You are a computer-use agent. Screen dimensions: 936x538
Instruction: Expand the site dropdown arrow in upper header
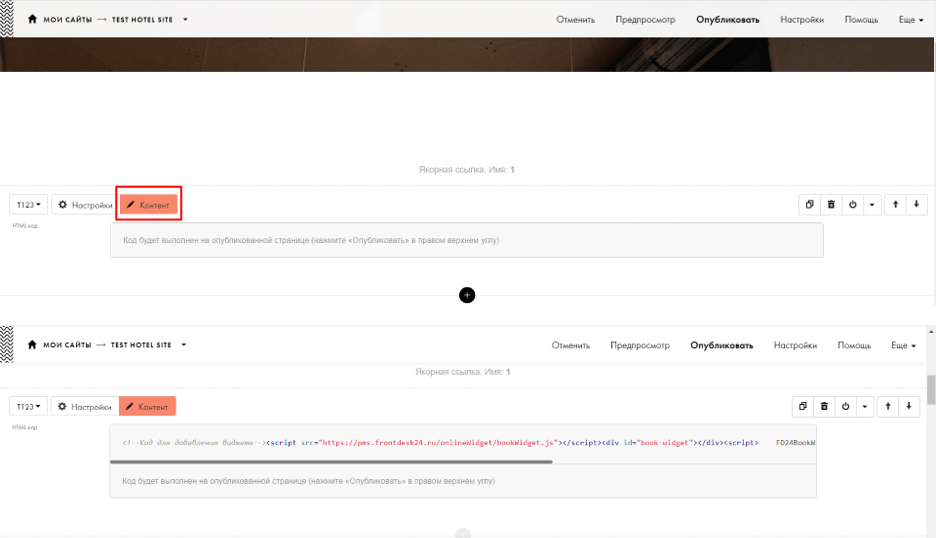point(185,20)
